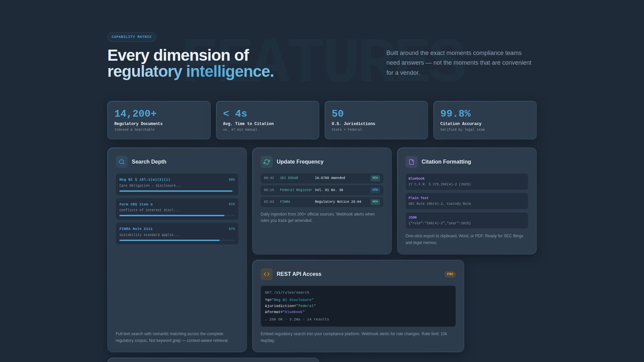Open the 99.8% Citation Accuracy card
This screenshot has width=644, height=362.
tap(485, 120)
